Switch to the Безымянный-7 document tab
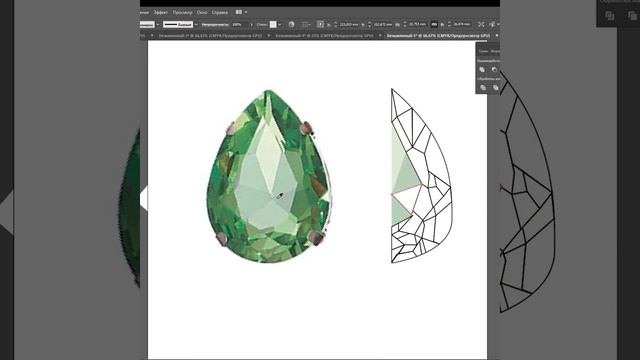 pos(210,36)
